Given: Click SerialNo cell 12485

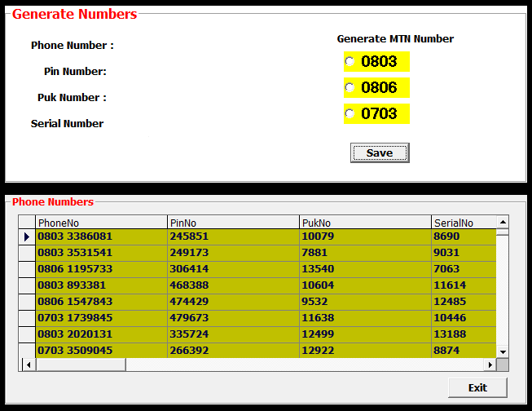Looking at the screenshot, I should (x=464, y=302).
